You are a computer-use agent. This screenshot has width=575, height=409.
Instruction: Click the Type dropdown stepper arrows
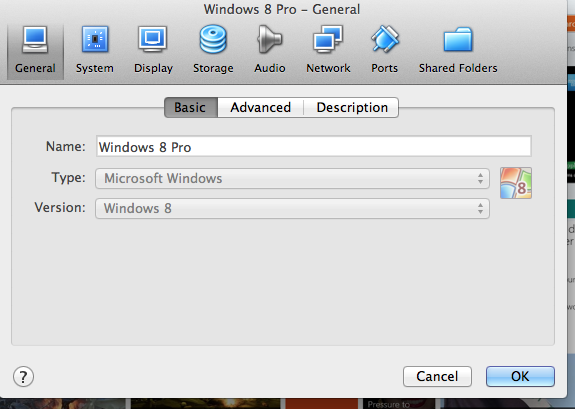point(480,179)
